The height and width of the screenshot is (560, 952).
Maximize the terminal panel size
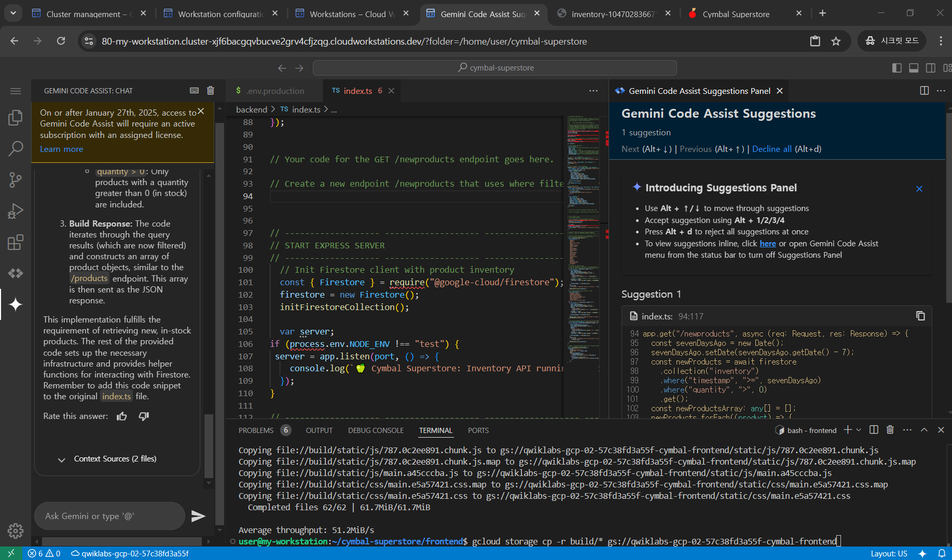[924, 430]
